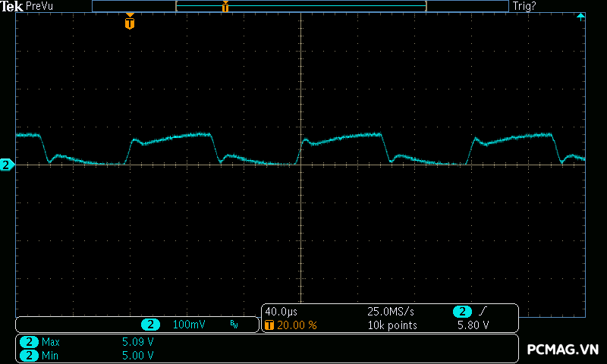Click the channel 2 ground reference marker
This screenshot has width=607, height=364.
point(7,165)
